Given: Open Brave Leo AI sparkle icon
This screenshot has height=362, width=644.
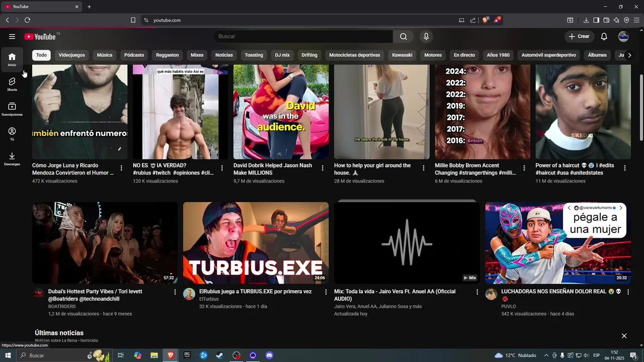Looking at the screenshot, I should [x=616, y=20].
